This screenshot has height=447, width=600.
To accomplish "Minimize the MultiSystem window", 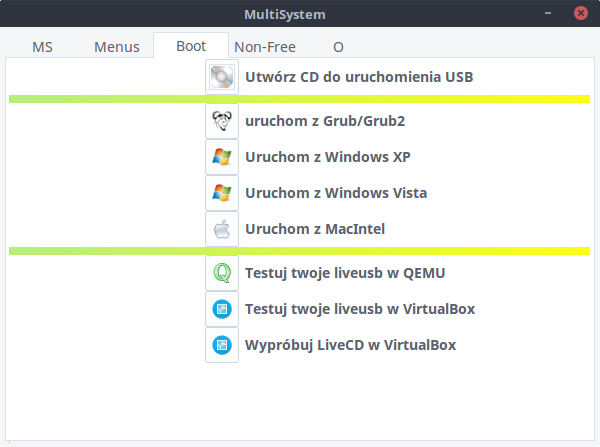I will 548,13.
